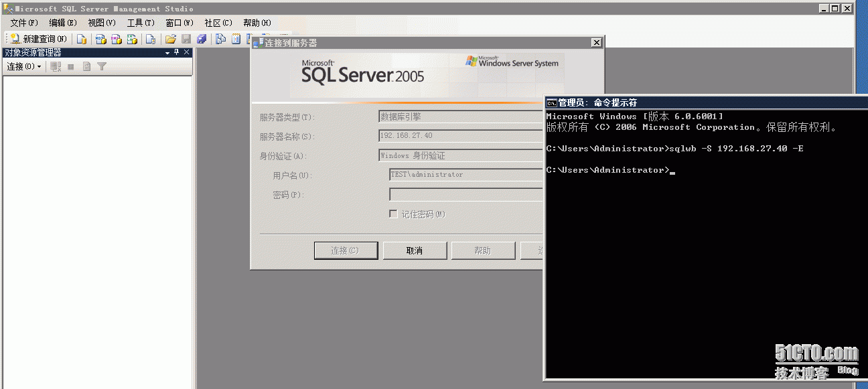Screen dimensions: 868x389
Task: Open the 社区(C) menu
Action: [218, 23]
